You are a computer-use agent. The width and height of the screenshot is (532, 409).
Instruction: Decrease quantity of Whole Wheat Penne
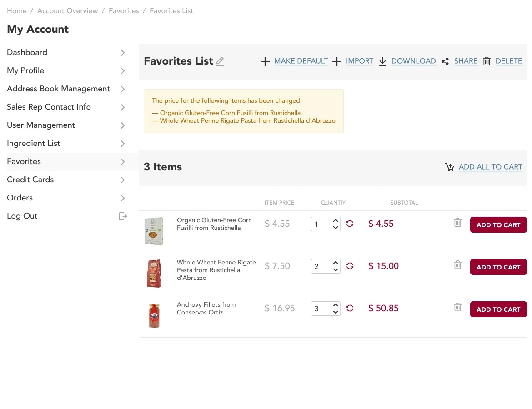pyautogui.click(x=336, y=270)
